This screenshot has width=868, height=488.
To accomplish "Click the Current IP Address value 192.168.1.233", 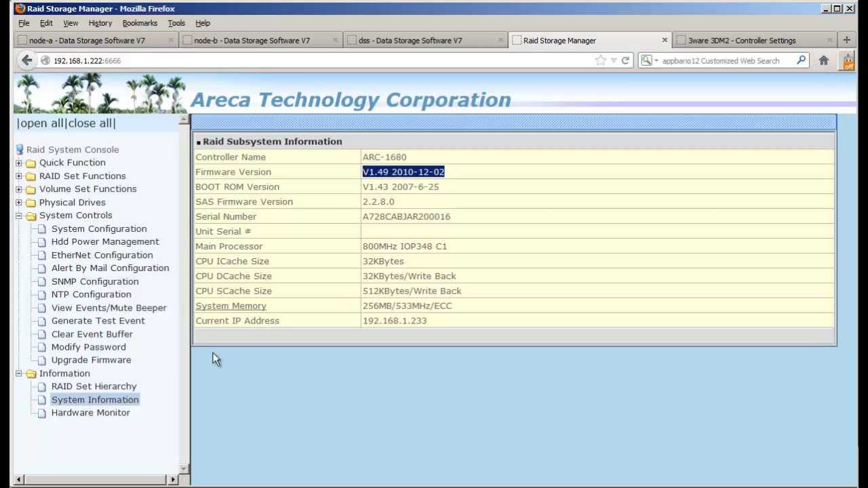I will [395, 321].
